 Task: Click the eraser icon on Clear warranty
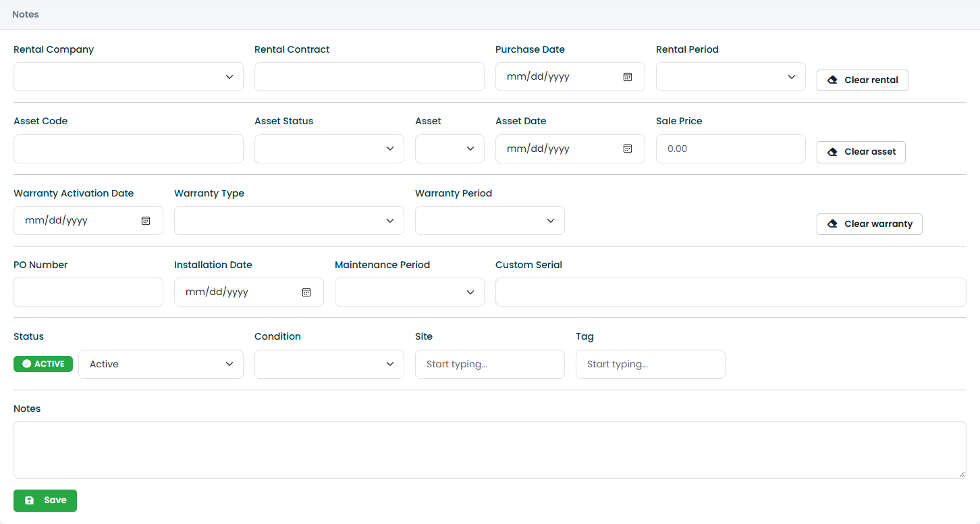[x=832, y=224]
